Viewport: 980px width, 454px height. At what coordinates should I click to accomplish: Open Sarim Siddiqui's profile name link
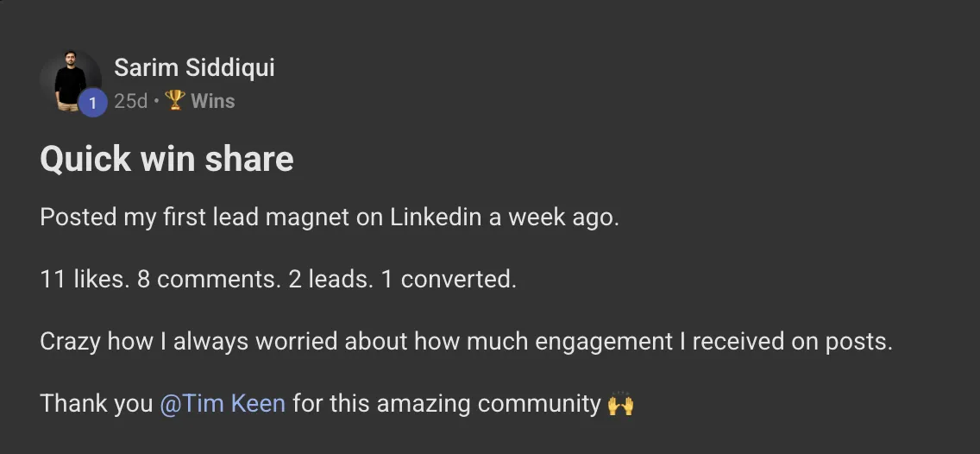(x=194, y=67)
